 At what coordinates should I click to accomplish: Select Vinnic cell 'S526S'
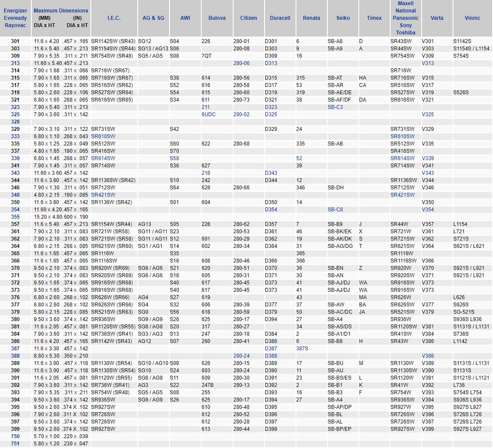[461, 93]
